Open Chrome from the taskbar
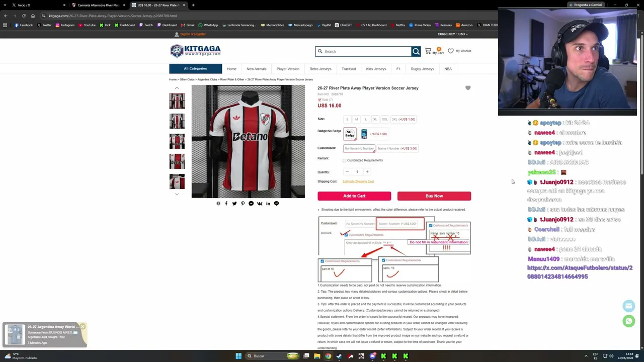The height and width of the screenshot is (362, 644). pyautogui.click(x=328, y=356)
